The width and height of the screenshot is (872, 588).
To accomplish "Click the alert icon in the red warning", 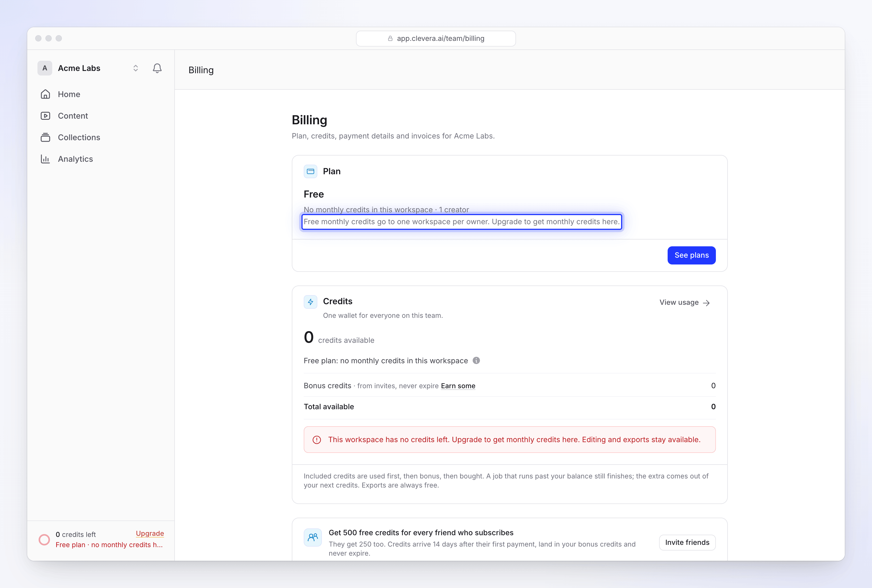I will coord(317,440).
